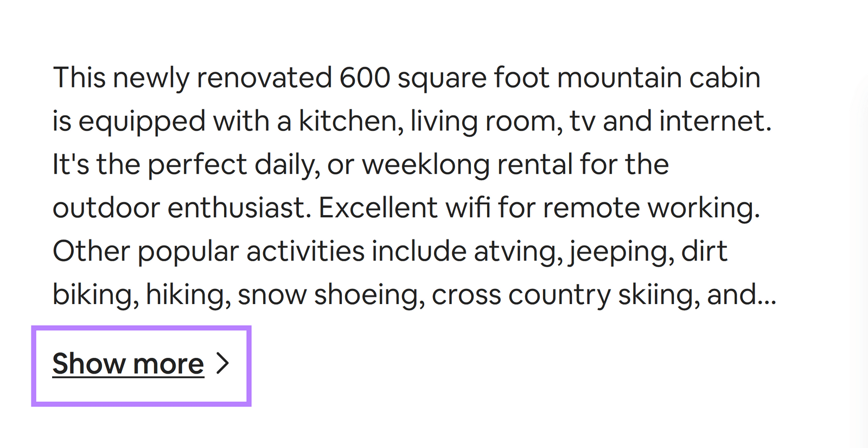Select the word "cabin"
This screenshot has height=448, width=868.
coord(725,78)
